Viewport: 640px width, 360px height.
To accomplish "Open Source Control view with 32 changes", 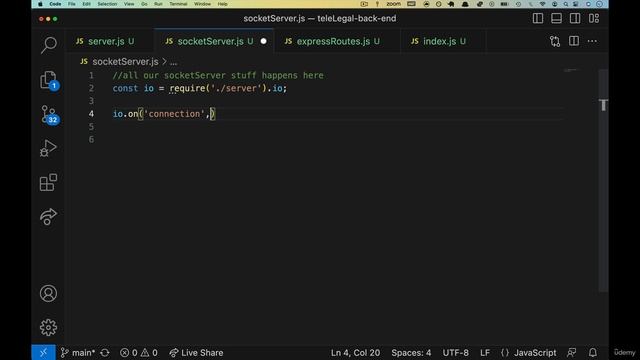I will tap(50, 115).
